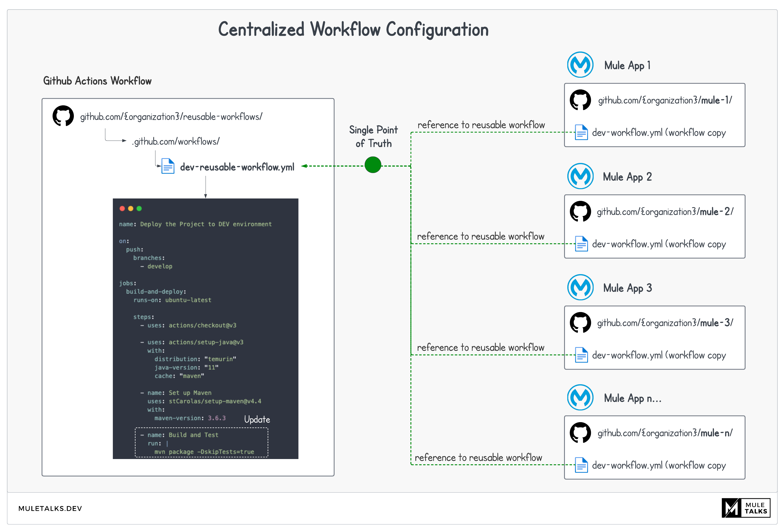Click the GitHub logo in mule-1 repo box
This screenshot has width=784, height=532.
[580, 100]
